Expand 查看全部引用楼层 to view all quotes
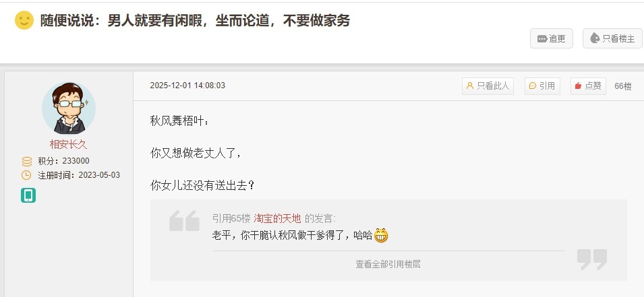644x297 pixels. click(388, 264)
